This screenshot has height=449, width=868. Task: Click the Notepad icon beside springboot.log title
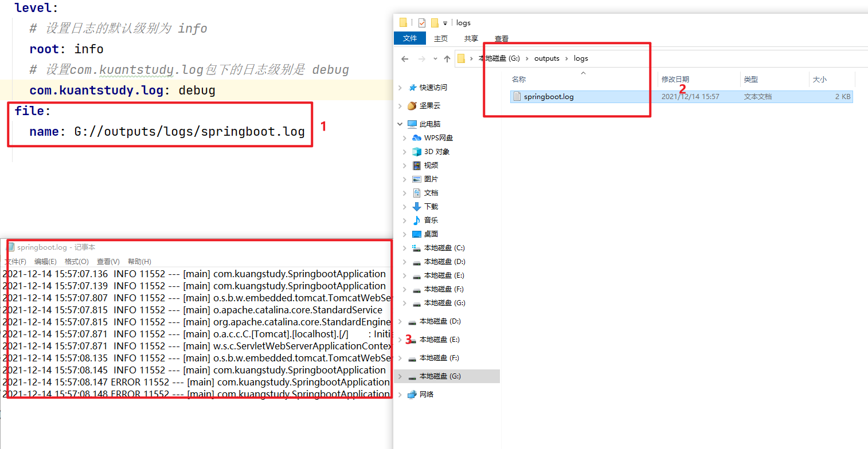(x=10, y=247)
